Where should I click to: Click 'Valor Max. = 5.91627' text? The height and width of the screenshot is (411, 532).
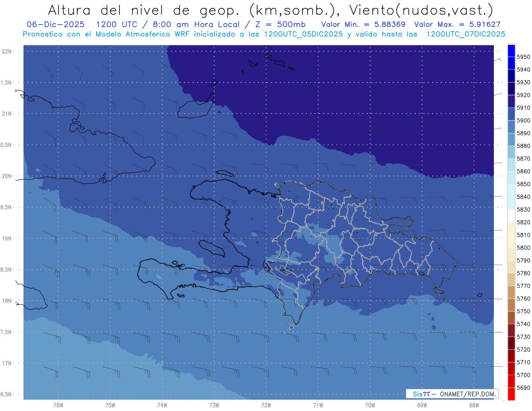[x=458, y=24]
